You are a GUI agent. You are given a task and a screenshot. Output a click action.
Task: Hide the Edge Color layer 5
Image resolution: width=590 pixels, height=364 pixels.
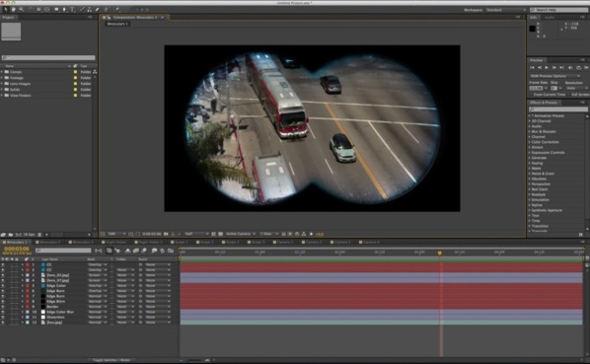(3, 286)
